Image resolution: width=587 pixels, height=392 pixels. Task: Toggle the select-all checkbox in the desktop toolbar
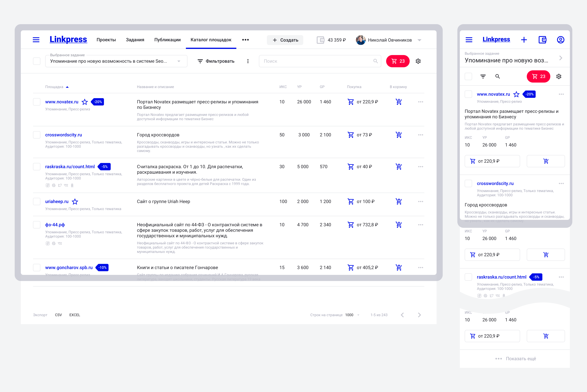[x=37, y=61]
